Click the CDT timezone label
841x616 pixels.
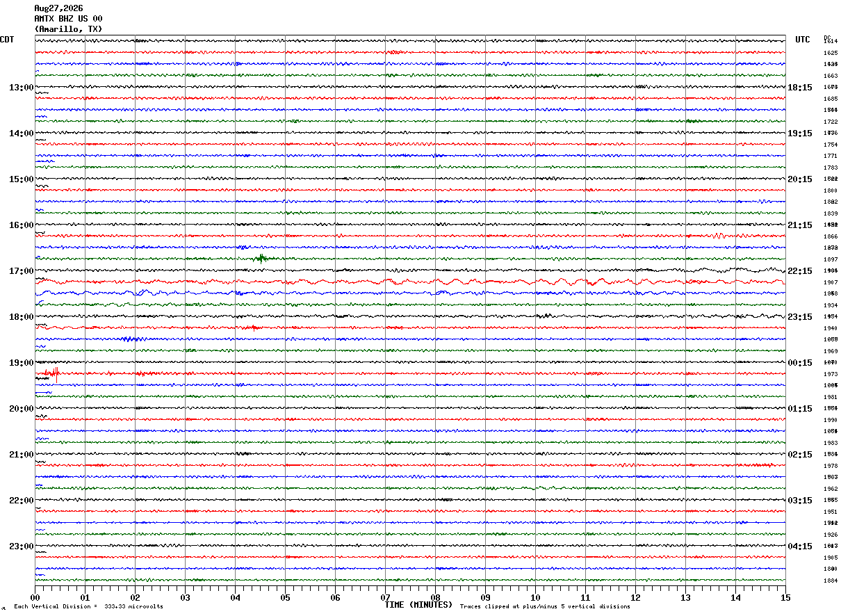click(x=7, y=40)
